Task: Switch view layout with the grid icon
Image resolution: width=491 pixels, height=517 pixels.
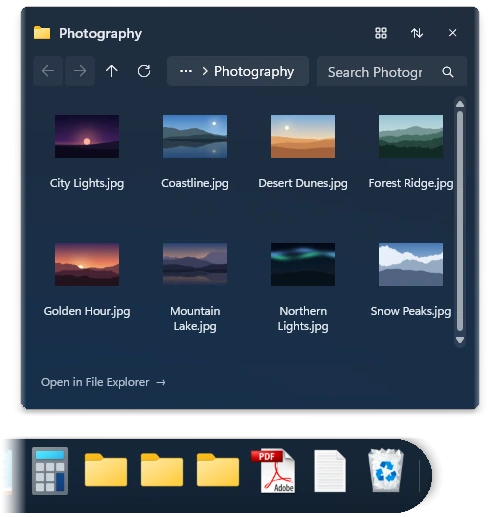Action: (381, 33)
